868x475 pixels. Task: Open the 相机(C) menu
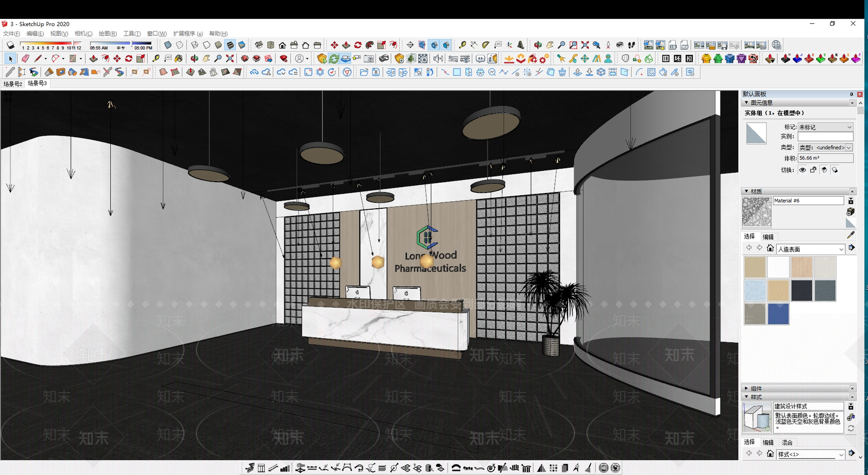(84, 34)
